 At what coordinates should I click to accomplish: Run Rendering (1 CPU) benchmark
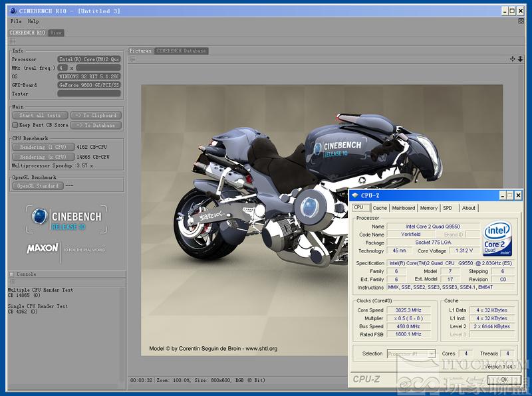(x=43, y=147)
